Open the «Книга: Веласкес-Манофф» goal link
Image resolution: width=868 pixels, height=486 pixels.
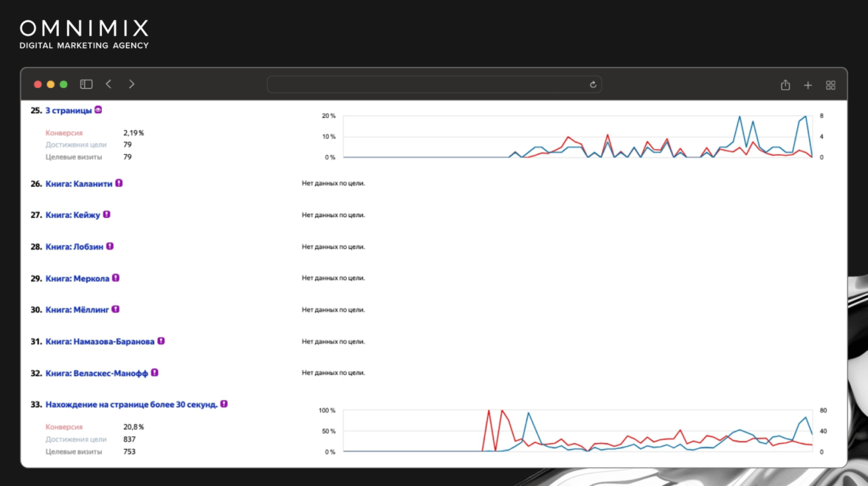pyautogui.click(x=97, y=373)
